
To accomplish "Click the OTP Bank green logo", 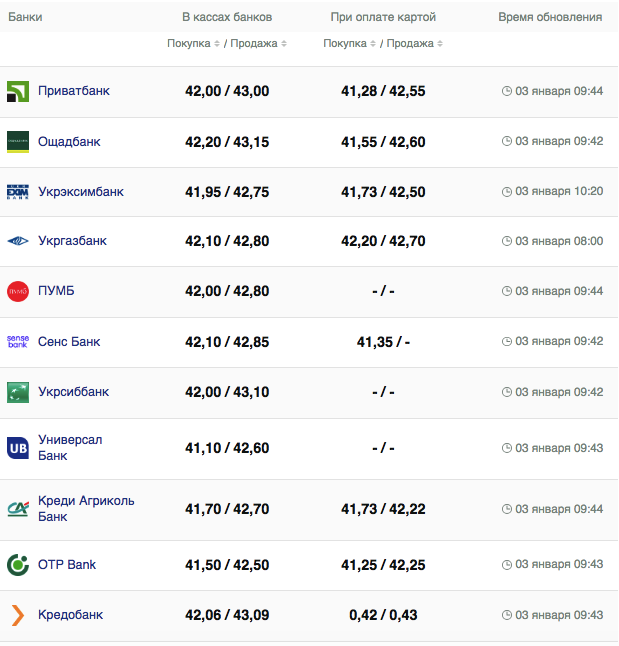I will pos(18,565).
